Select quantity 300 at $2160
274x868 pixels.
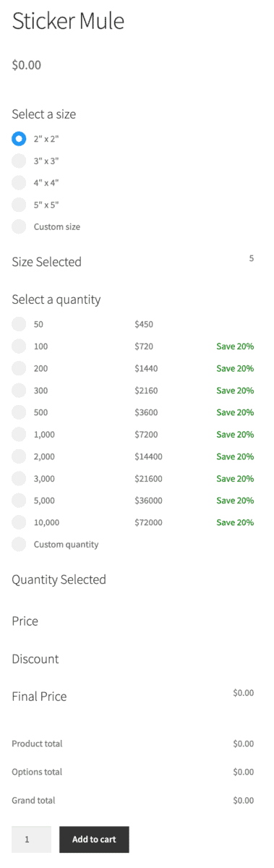tap(19, 391)
